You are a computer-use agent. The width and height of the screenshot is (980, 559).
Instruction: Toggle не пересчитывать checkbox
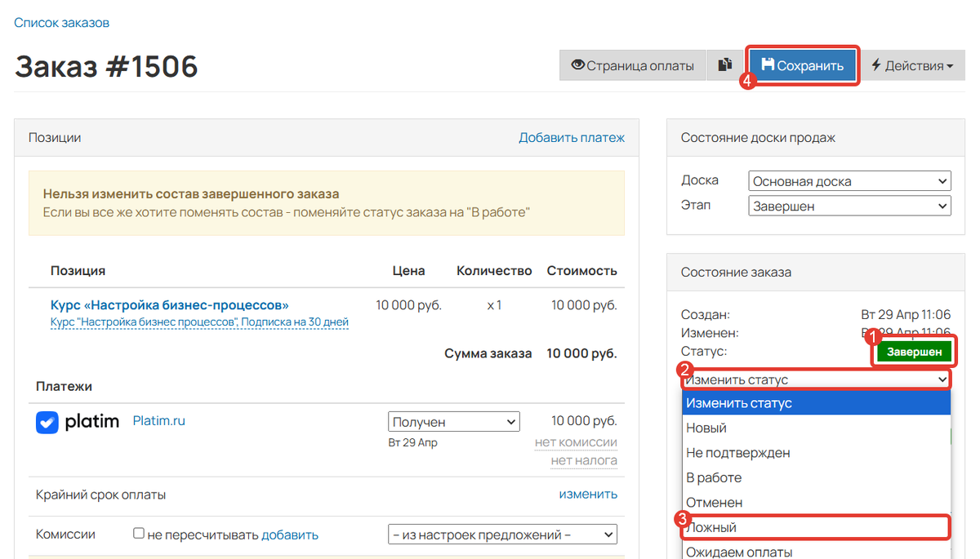pyautogui.click(x=139, y=534)
